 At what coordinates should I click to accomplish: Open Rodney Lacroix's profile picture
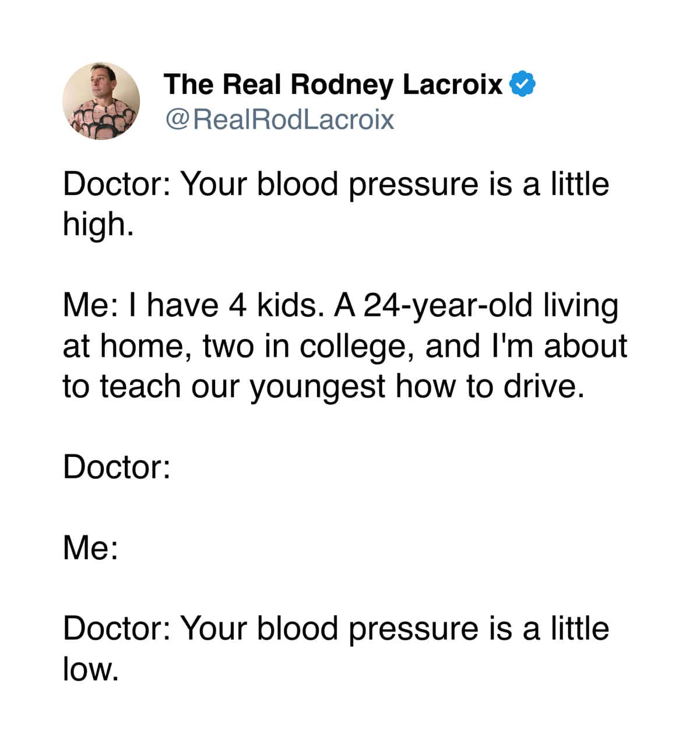(101, 101)
